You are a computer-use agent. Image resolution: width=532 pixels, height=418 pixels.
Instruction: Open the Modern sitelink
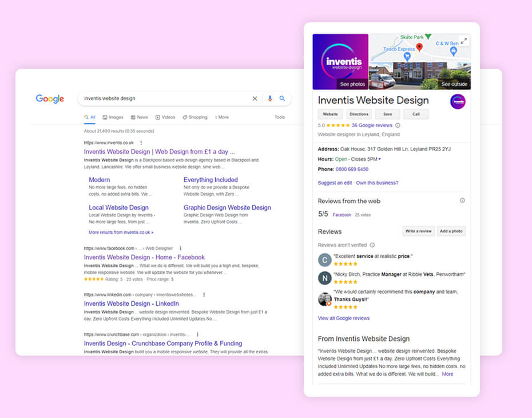(100, 180)
